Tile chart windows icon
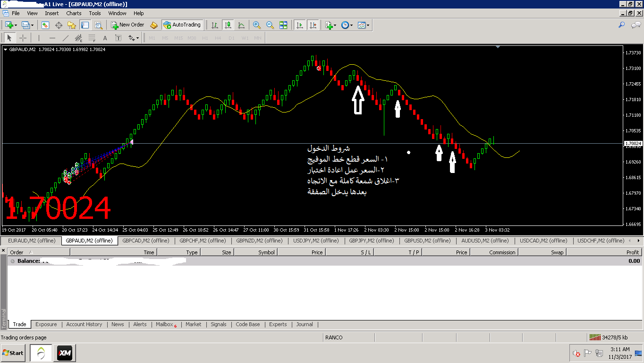644x363 pixels. click(x=283, y=25)
